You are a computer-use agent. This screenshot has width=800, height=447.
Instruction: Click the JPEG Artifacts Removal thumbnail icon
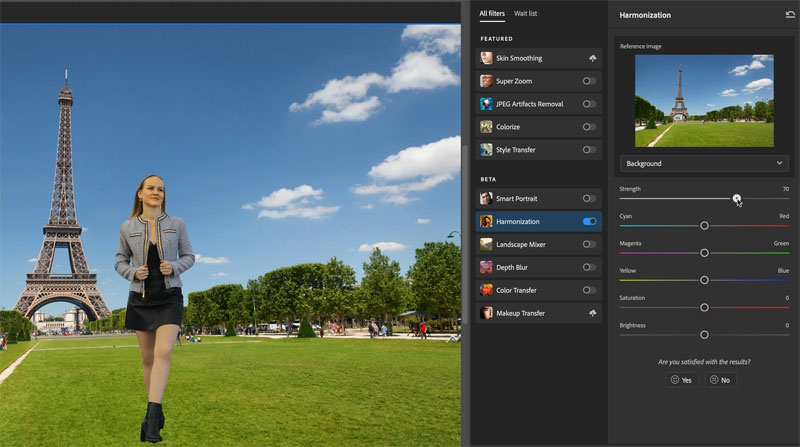tap(486, 104)
